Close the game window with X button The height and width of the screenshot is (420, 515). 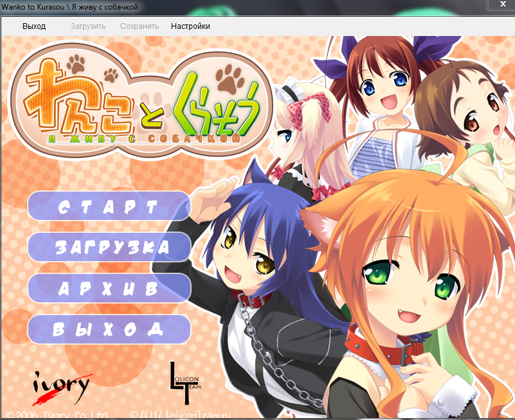[x=500, y=5]
